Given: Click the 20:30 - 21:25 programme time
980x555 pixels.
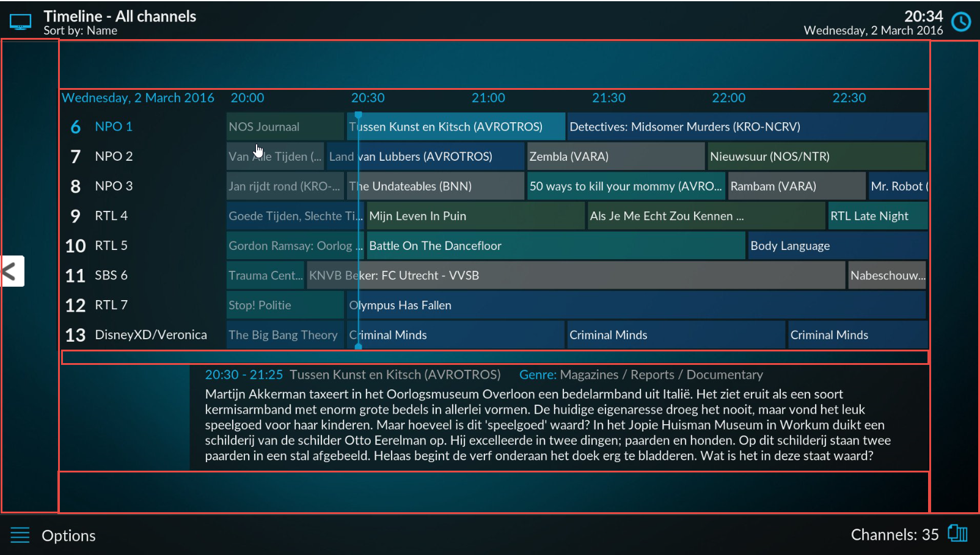Looking at the screenshot, I should [x=244, y=375].
